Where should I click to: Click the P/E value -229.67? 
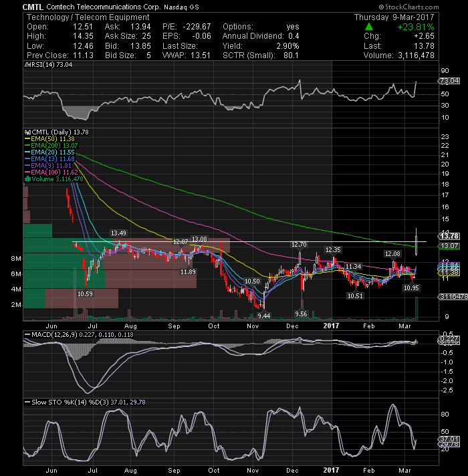point(197,27)
